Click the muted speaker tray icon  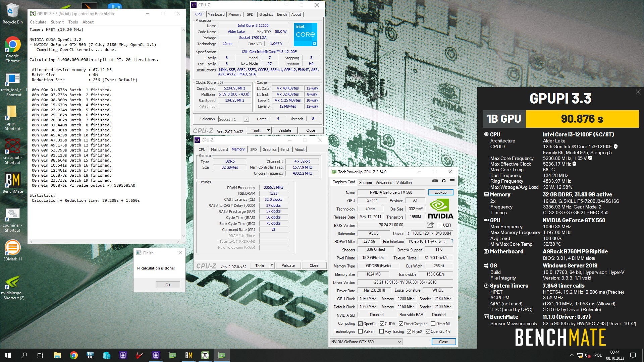(x=588, y=355)
